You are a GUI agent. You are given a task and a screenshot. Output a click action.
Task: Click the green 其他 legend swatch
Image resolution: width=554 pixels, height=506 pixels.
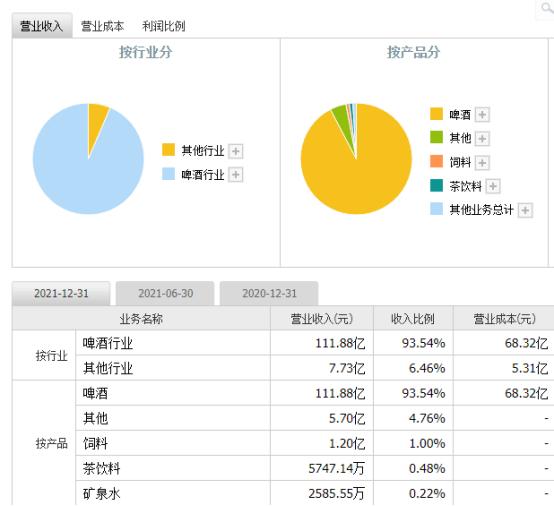click(x=436, y=137)
